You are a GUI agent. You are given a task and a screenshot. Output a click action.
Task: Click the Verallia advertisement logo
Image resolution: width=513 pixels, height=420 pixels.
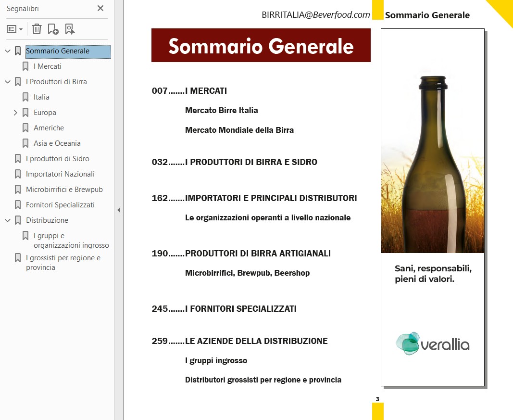click(x=432, y=344)
